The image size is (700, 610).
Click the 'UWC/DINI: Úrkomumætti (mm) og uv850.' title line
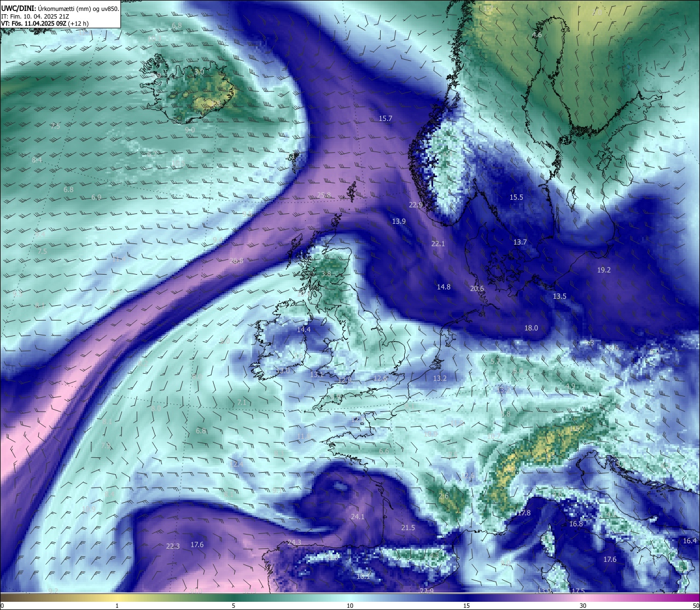[60, 8]
